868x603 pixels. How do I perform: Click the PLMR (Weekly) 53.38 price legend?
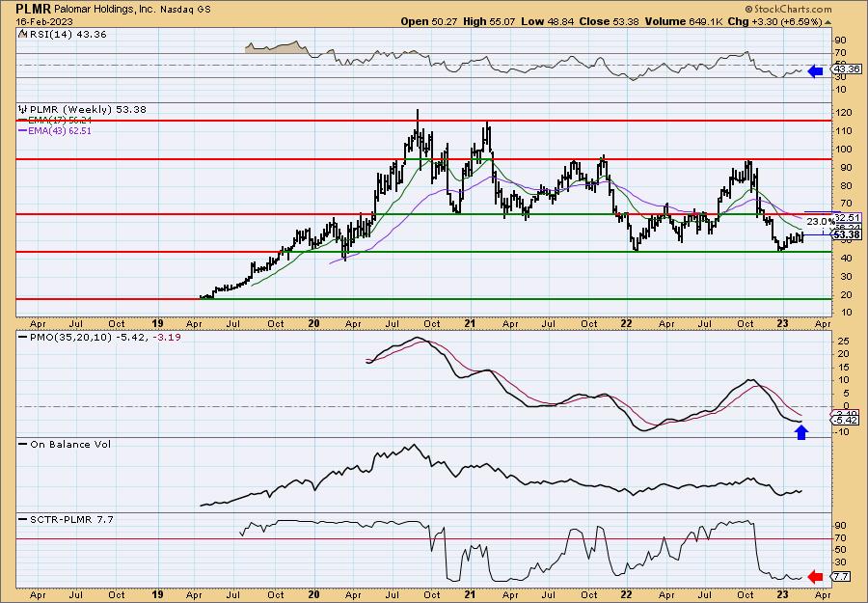[x=88, y=109]
